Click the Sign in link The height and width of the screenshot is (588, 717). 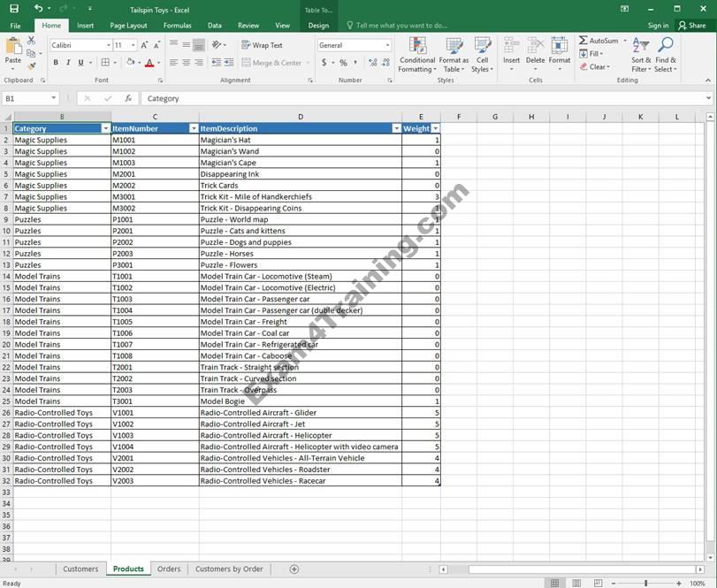[x=658, y=26]
